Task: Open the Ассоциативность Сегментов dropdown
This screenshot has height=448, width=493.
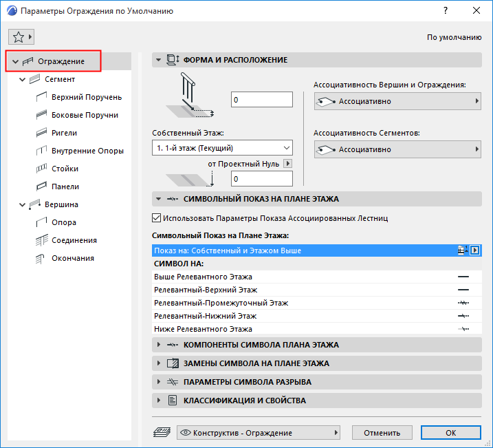Action: coord(397,149)
